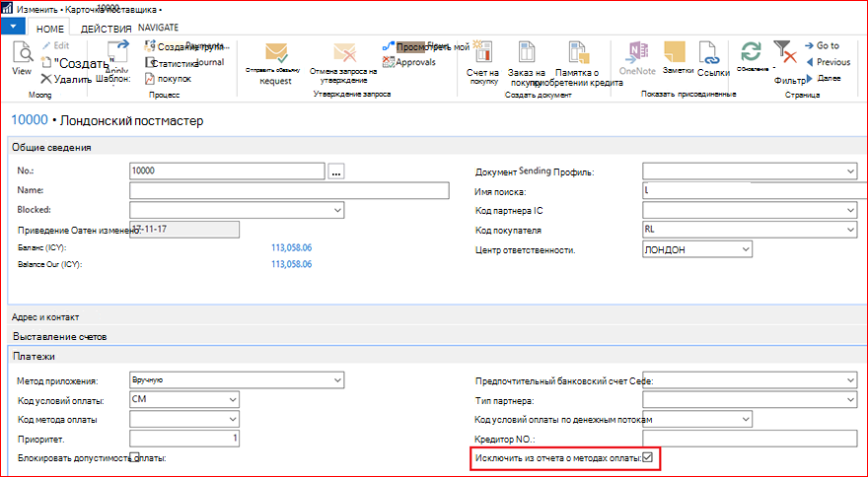Collapse the Платежи FastTab
This screenshot has height=477, width=868.
(x=34, y=357)
